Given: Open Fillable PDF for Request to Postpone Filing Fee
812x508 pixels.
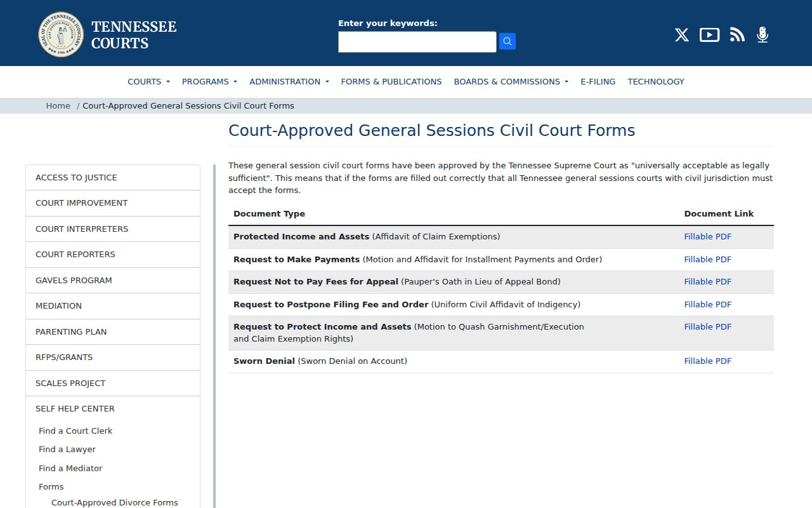Looking at the screenshot, I should [707, 305].
